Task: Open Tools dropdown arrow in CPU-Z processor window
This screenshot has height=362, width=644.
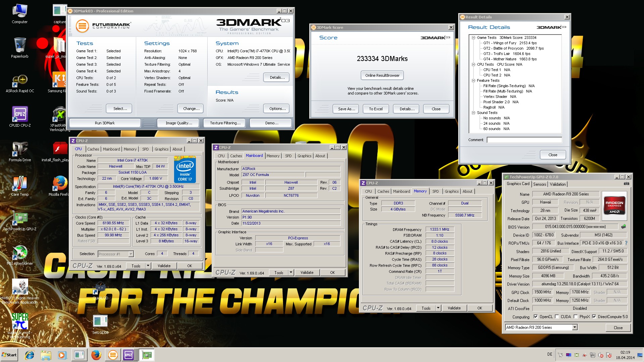Action: click(148, 266)
